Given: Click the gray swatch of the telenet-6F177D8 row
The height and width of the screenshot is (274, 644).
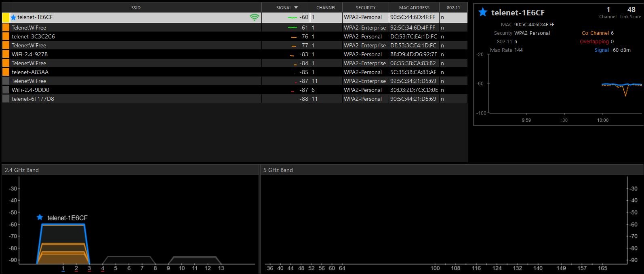Looking at the screenshot, I should (x=6, y=99).
